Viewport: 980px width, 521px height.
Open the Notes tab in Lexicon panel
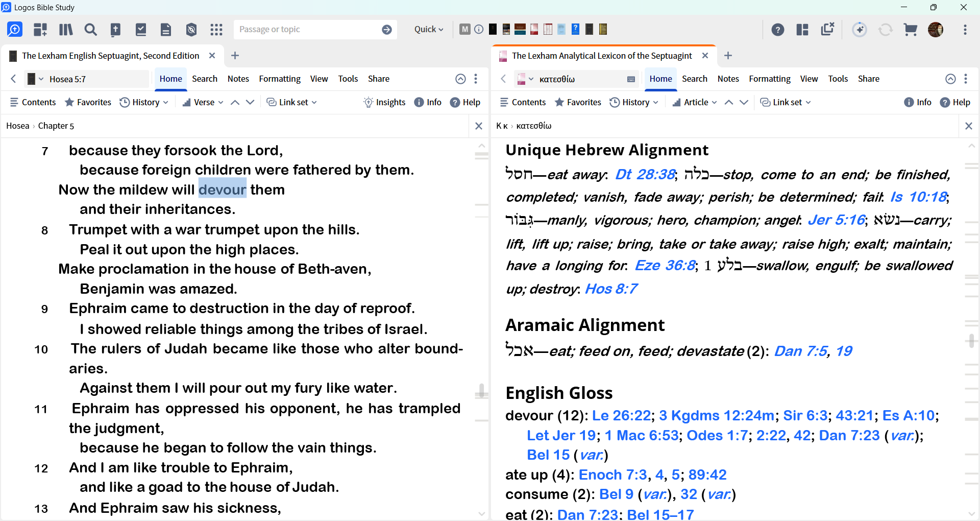click(728, 79)
